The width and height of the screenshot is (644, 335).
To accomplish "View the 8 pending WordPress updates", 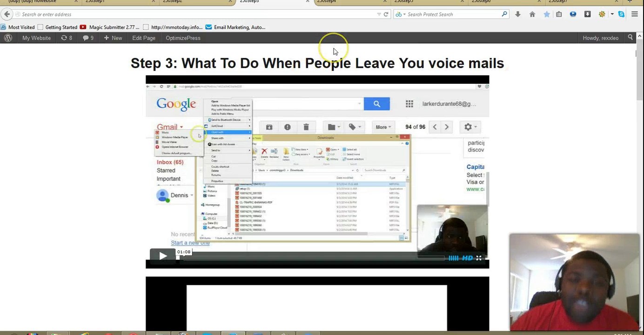I will point(67,38).
